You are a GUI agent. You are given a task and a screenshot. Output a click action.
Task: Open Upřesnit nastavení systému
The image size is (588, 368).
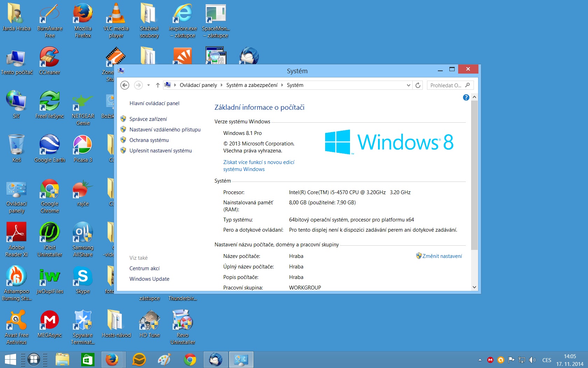point(160,151)
